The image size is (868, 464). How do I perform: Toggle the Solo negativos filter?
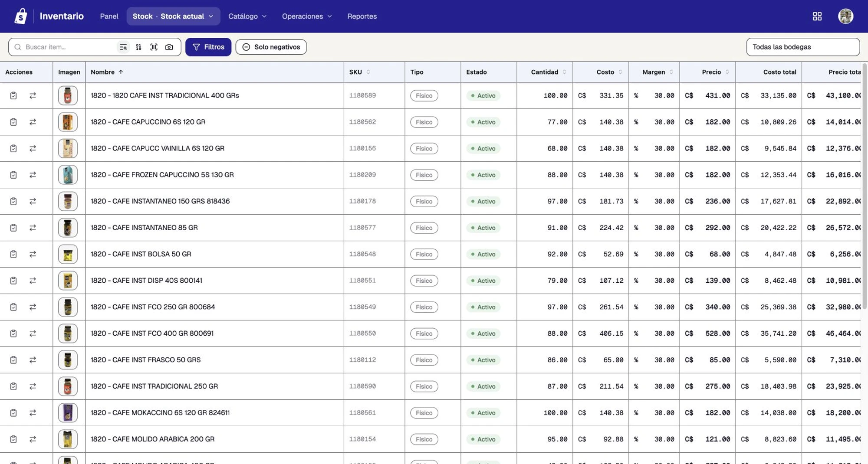tap(271, 47)
